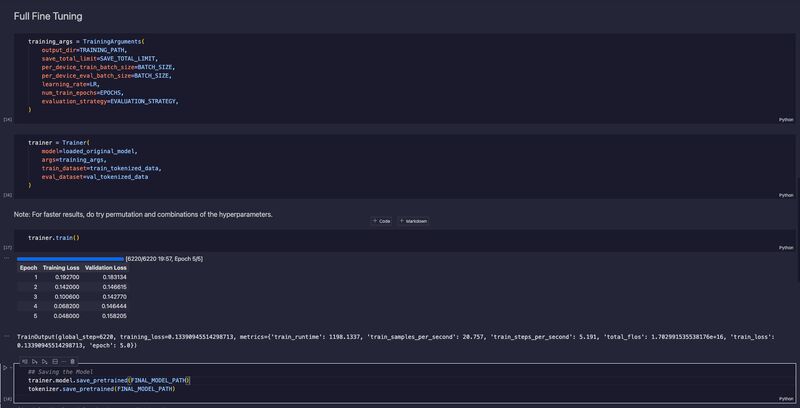This screenshot has height=408, width=800.
Task: Open more actions in cell toolbar
Action: pos(66,360)
